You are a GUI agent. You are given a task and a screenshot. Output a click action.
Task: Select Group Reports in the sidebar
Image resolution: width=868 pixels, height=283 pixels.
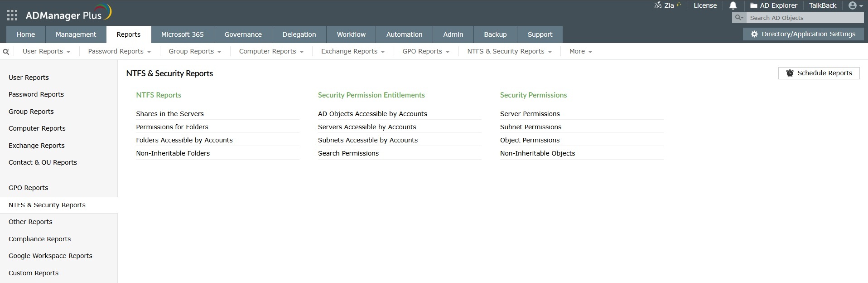point(31,112)
